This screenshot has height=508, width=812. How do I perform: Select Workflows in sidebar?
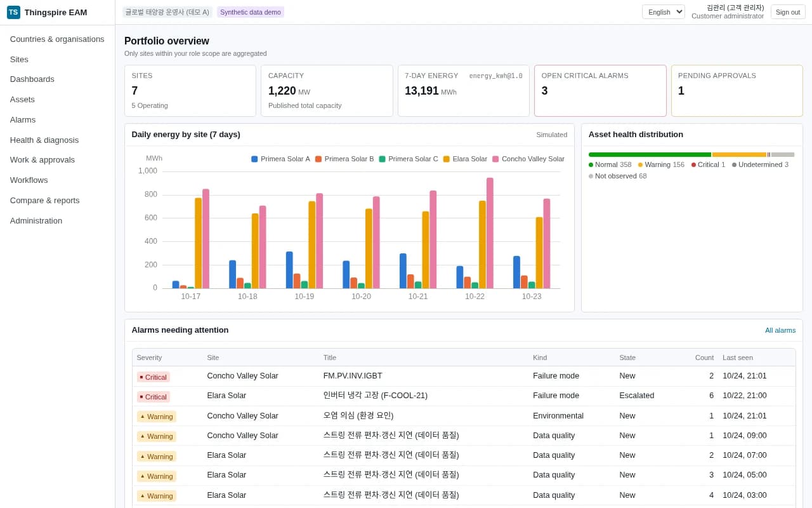coord(29,180)
